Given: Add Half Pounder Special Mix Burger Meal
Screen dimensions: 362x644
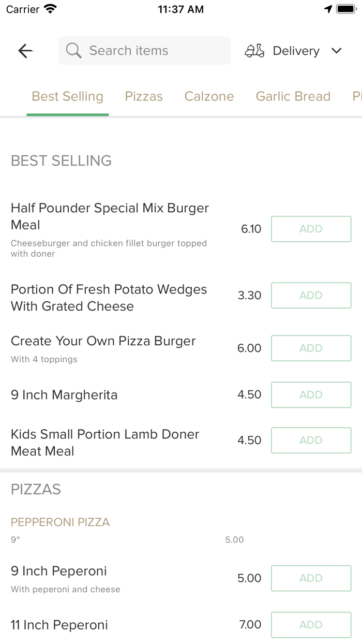Looking at the screenshot, I should click(x=311, y=229).
